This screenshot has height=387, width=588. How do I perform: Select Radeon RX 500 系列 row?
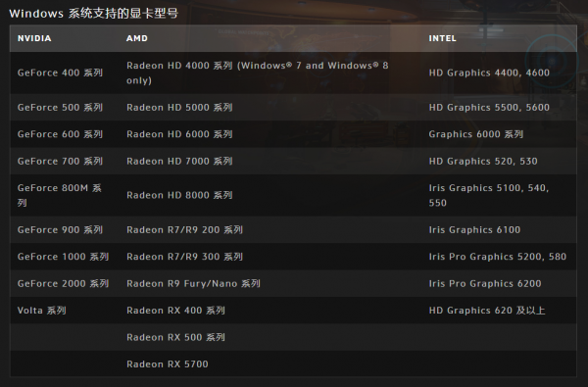click(293, 337)
